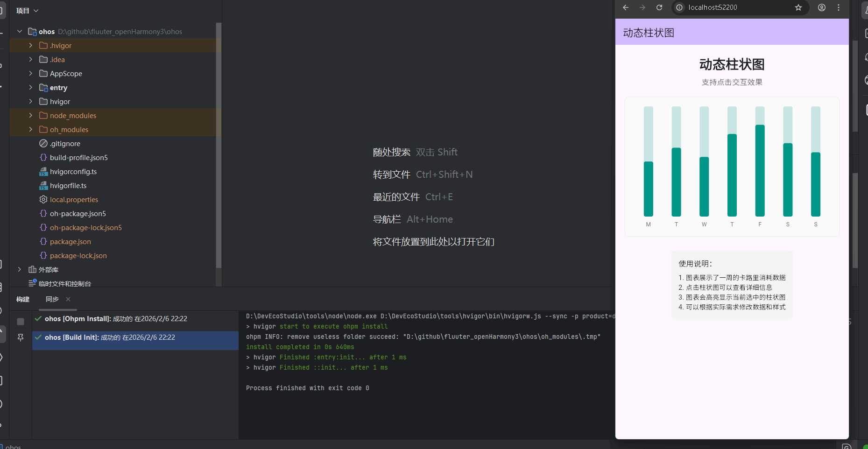Click the 外部库 library icon
This screenshot has height=449, width=868.
32,269
